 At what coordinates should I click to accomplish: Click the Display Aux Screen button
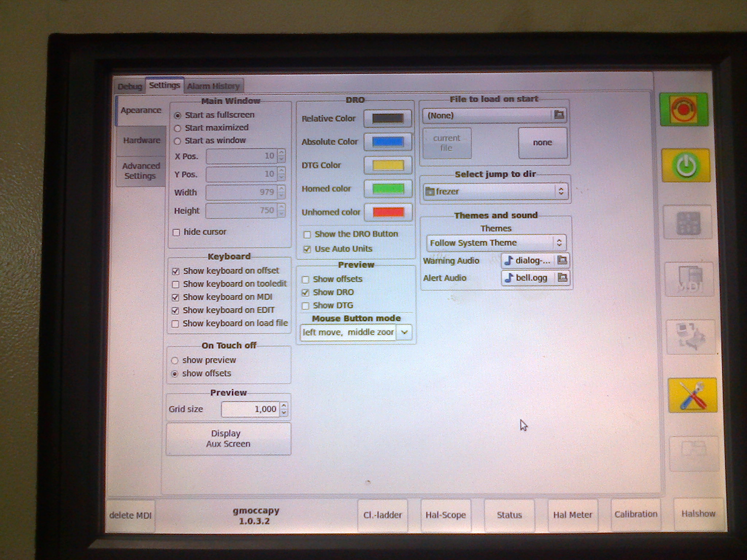228,439
